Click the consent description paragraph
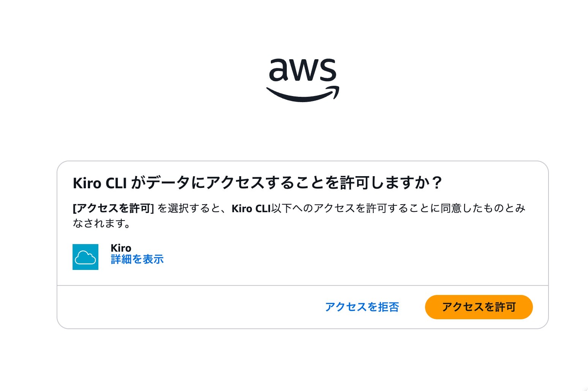Viewport: 588px width, 391px height. [296, 216]
